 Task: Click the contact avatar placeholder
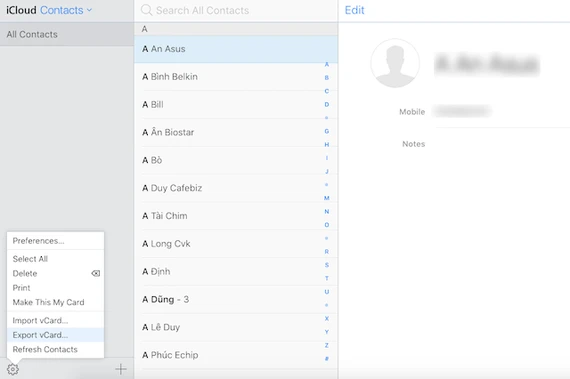click(395, 63)
